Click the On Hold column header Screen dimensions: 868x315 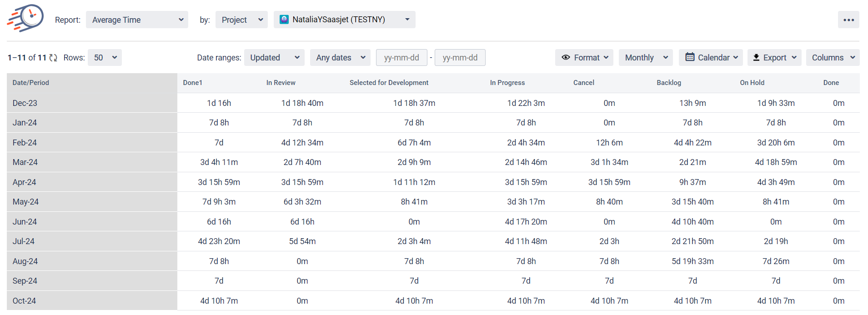pos(752,83)
